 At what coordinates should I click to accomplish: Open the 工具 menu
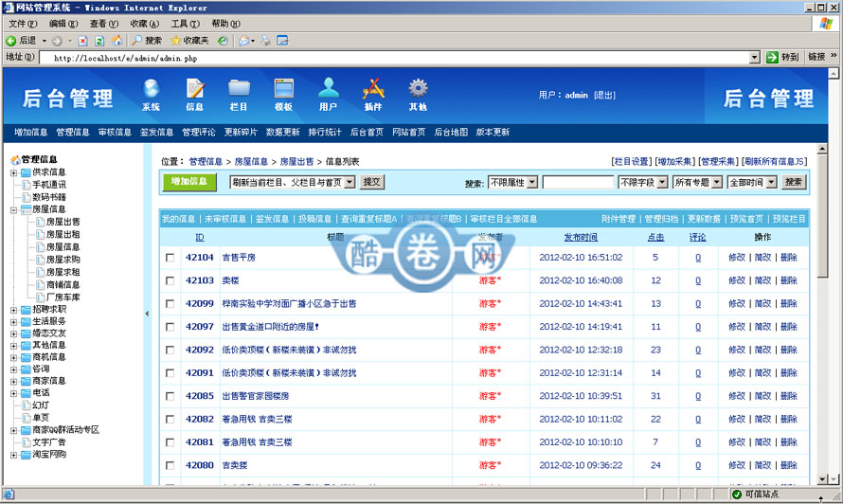185,24
